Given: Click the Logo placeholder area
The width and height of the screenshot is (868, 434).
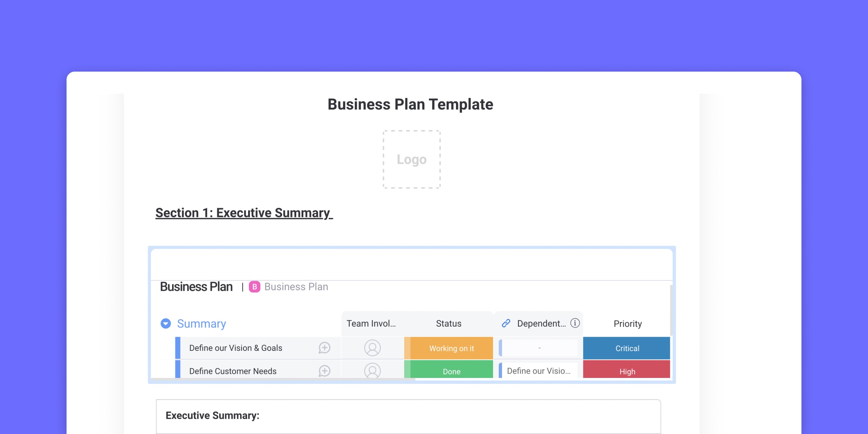Looking at the screenshot, I should click(411, 160).
